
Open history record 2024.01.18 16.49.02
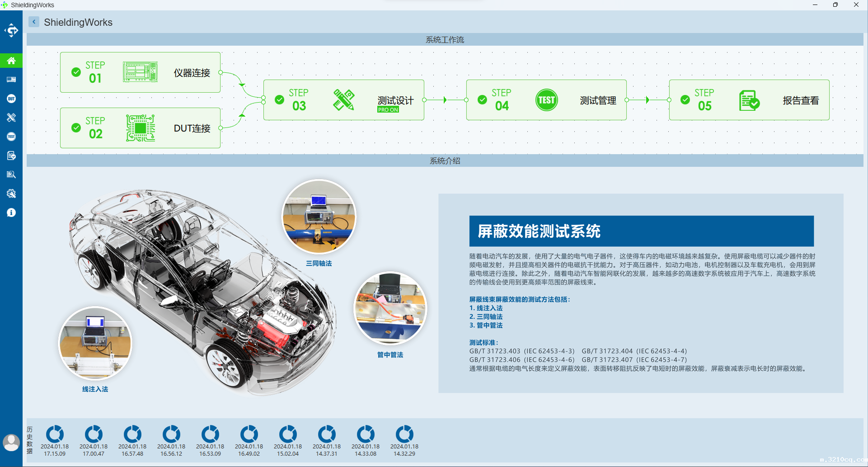coord(249,441)
